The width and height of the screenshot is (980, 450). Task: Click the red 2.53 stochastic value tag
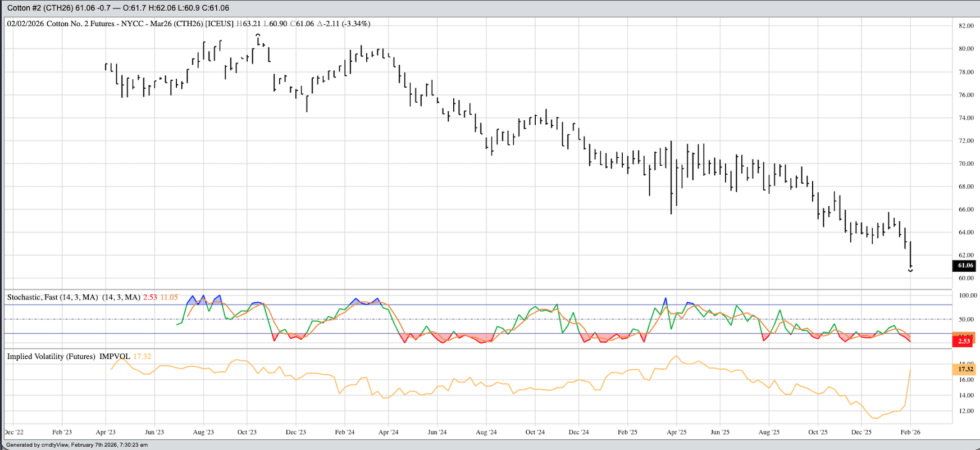964,341
